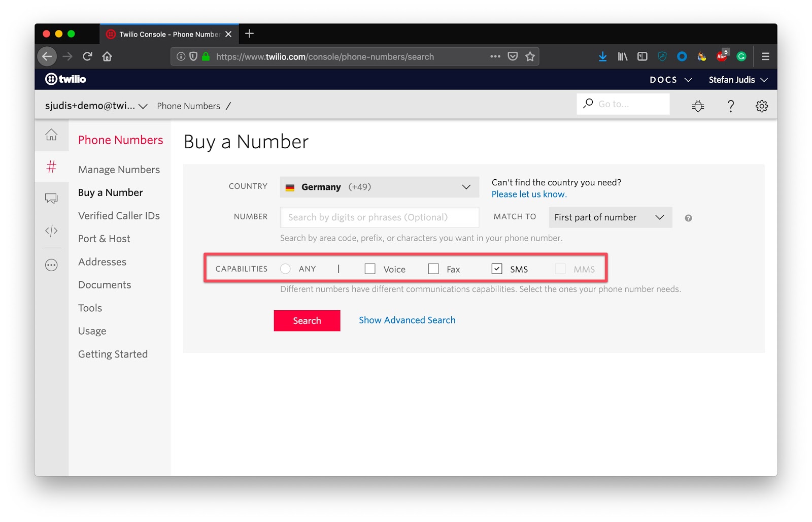
Task: Open the Firefox library icon
Action: [x=623, y=56]
